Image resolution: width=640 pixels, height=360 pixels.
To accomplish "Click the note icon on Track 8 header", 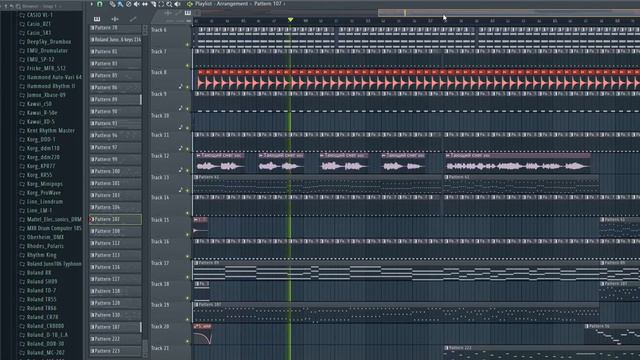I will 181,86.
